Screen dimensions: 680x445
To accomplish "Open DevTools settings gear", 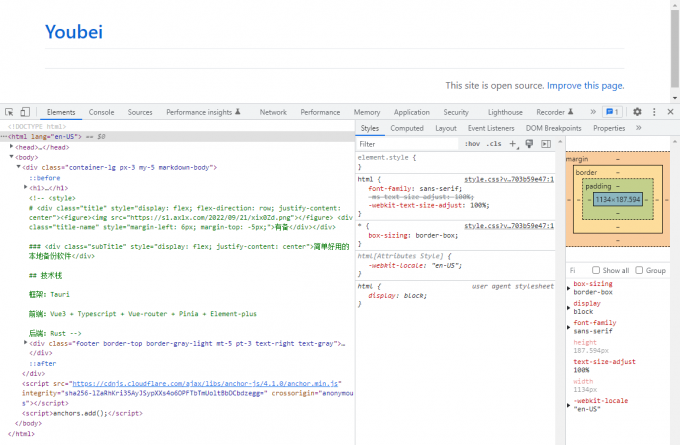I will coord(637,112).
